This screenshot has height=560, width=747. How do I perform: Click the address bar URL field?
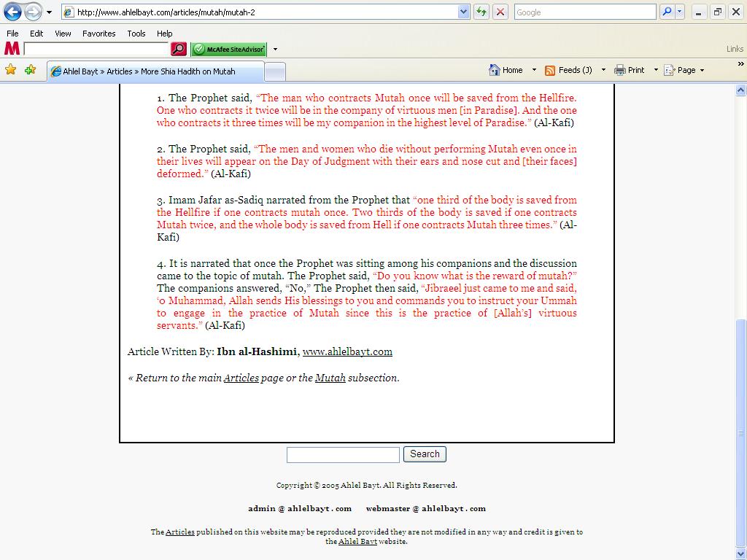260,12
